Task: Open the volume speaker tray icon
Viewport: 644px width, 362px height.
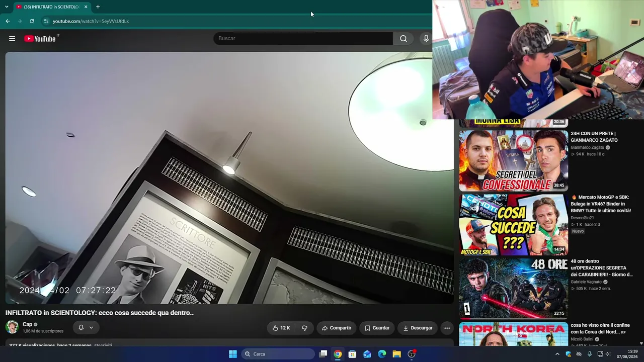Action: (x=608, y=354)
